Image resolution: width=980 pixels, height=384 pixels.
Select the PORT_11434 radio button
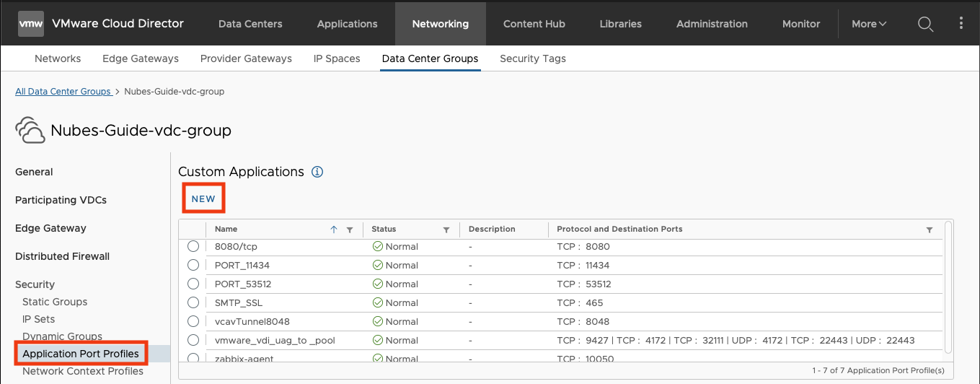tap(193, 265)
